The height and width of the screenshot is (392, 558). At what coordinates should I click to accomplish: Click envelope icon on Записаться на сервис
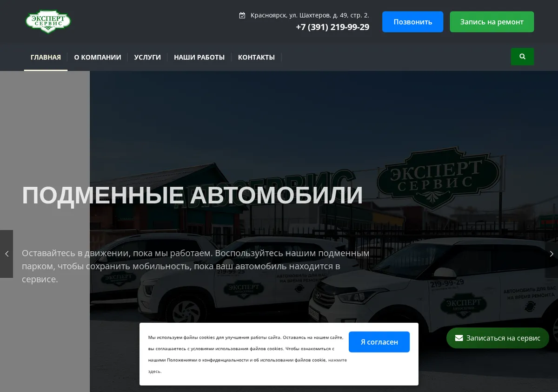click(x=459, y=338)
